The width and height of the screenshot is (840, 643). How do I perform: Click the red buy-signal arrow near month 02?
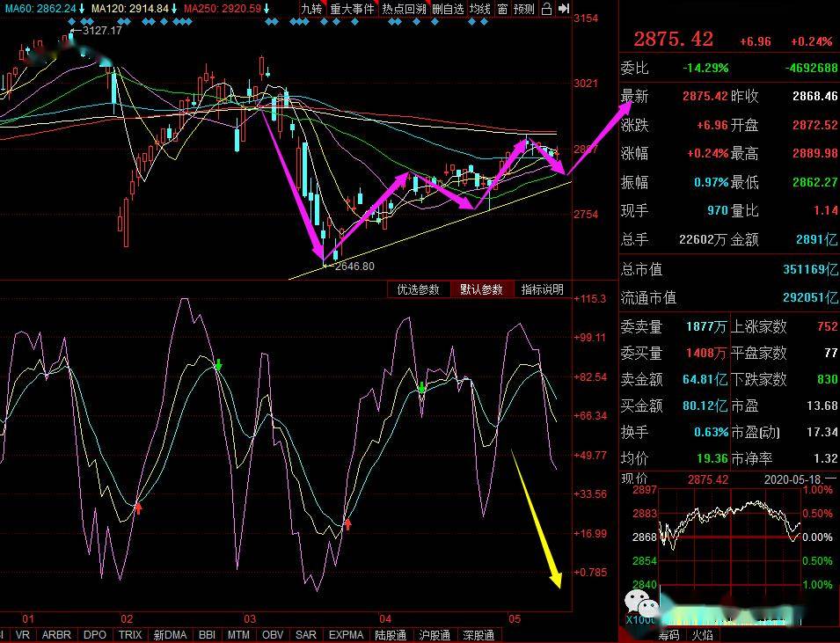137,507
